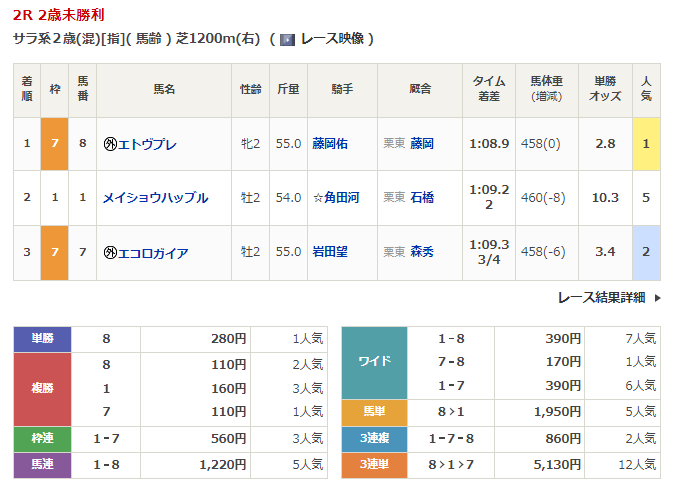Click the 外 mark beside エコロガイア

click(x=110, y=252)
